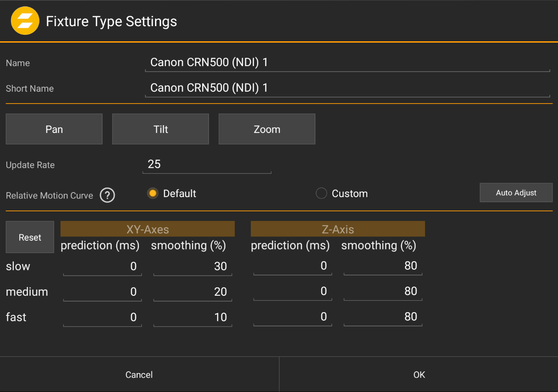Screen dimensions: 558x392
Task: Select the Z-Axis section header
Action: click(337, 229)
